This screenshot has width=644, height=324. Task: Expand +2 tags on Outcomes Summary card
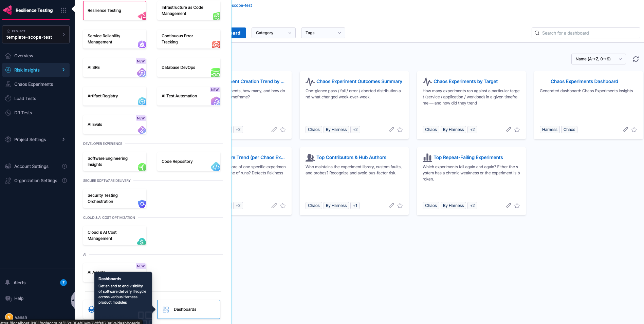click(355, 130)
